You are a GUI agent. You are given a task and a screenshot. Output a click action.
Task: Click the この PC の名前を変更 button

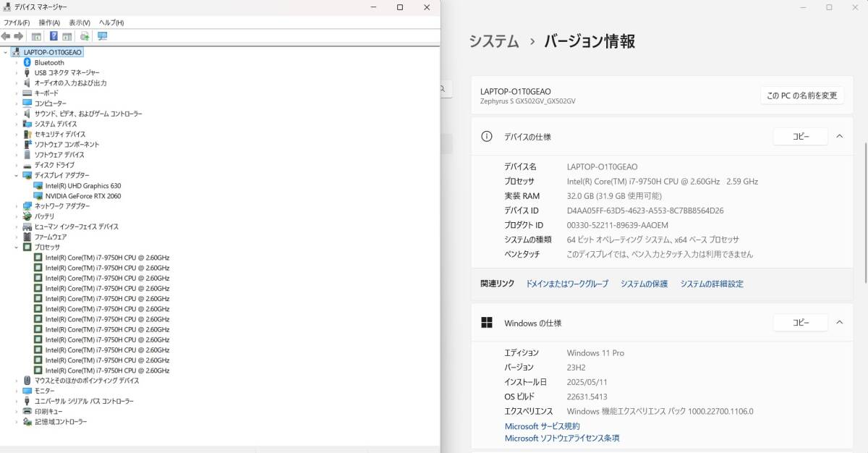click(801, 96)
